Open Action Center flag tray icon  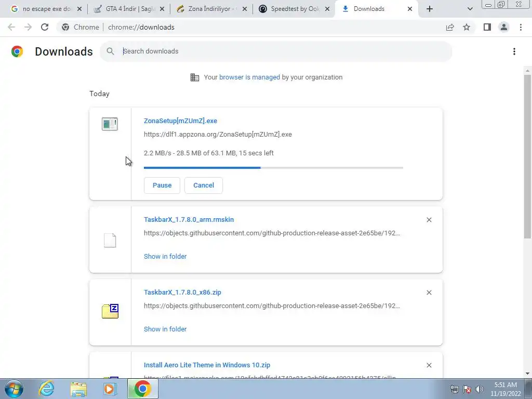[x=467, y=389]
